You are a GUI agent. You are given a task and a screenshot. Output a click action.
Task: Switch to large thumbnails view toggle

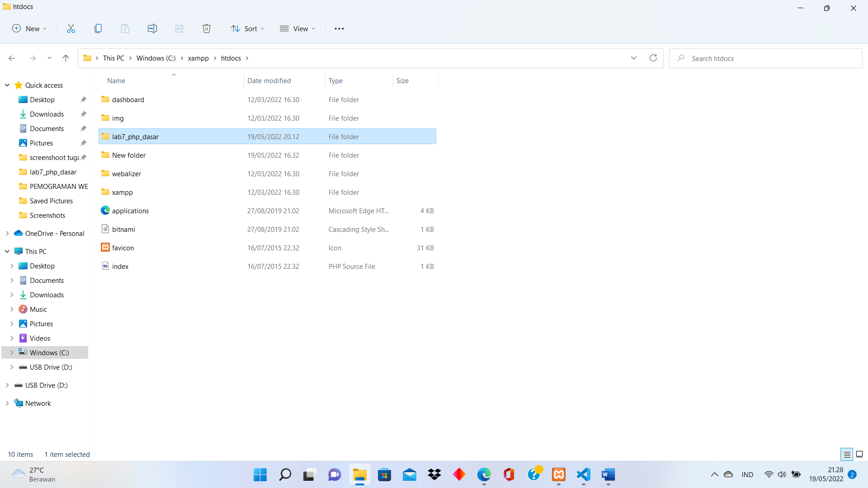pos(859,454)
